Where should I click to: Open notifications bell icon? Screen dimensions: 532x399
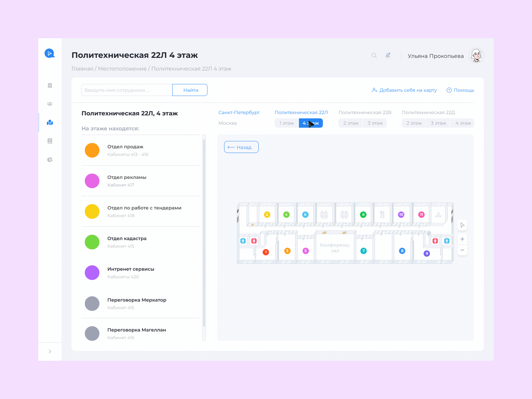(388, 56)
